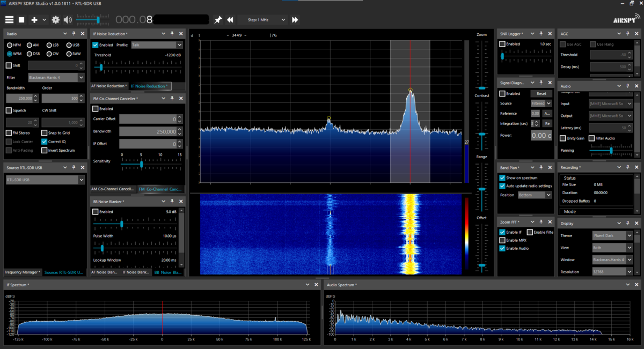The width and height of the screenshot is (644, 349).
Task: Adjust the Audio Panning slider
Action: (x=611, y=151)
